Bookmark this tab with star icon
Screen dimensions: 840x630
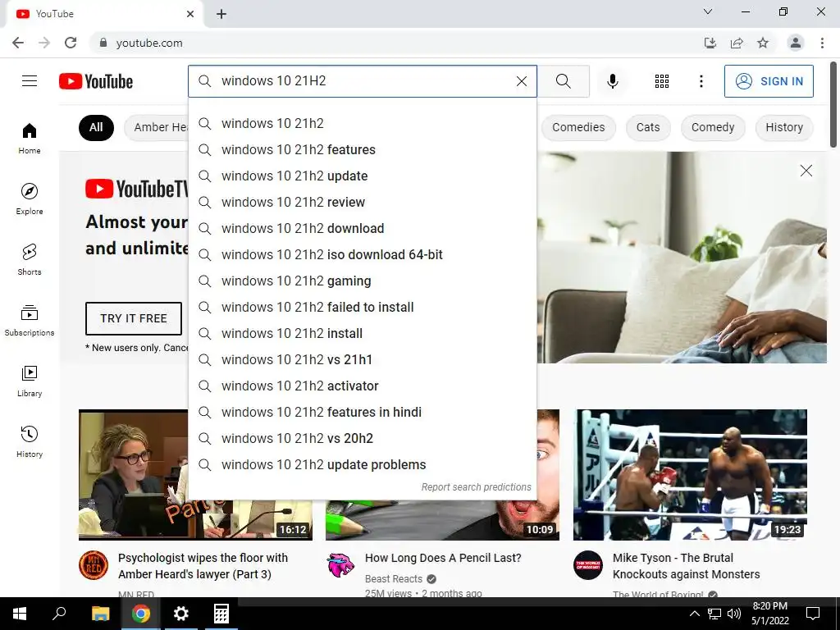[x=763, y=43]
